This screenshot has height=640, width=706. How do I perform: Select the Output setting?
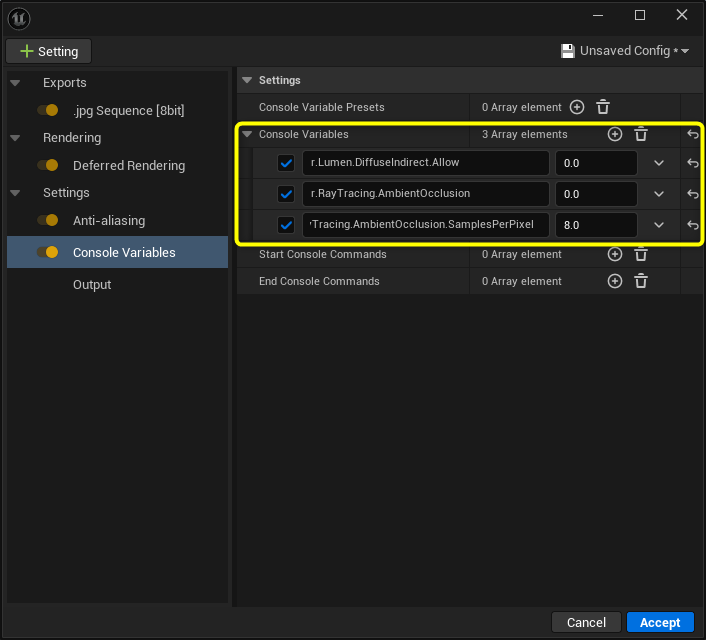92,285
